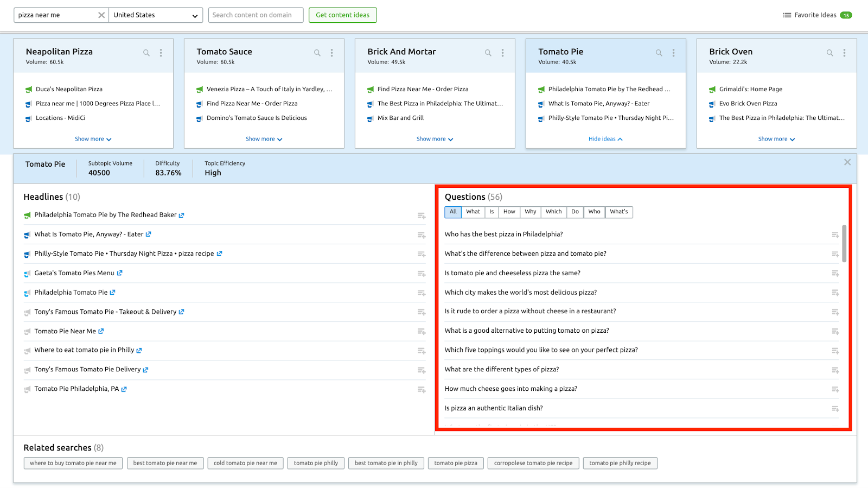Open Favorite Ideas list
Viewport: 868px width, 488px height.
[818, 15]
